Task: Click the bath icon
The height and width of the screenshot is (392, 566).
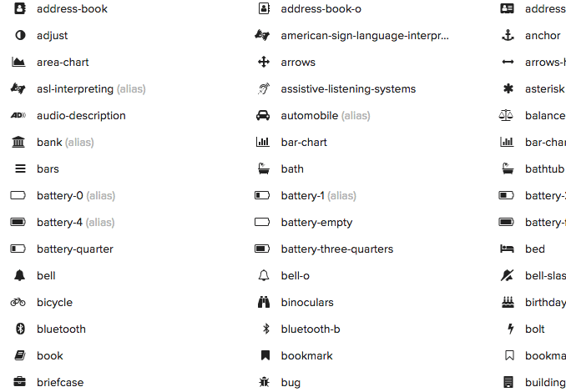Action: (x=264, y=168)
